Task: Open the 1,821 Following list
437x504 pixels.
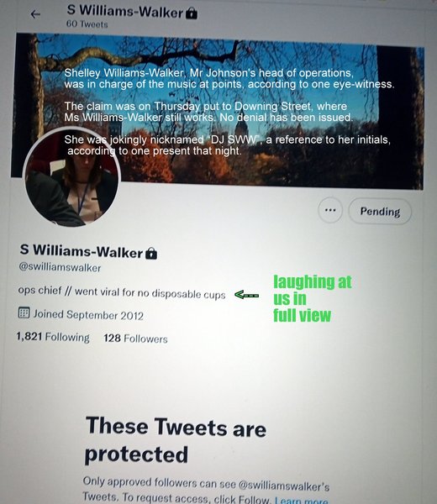Action: (x=53, y=337)
